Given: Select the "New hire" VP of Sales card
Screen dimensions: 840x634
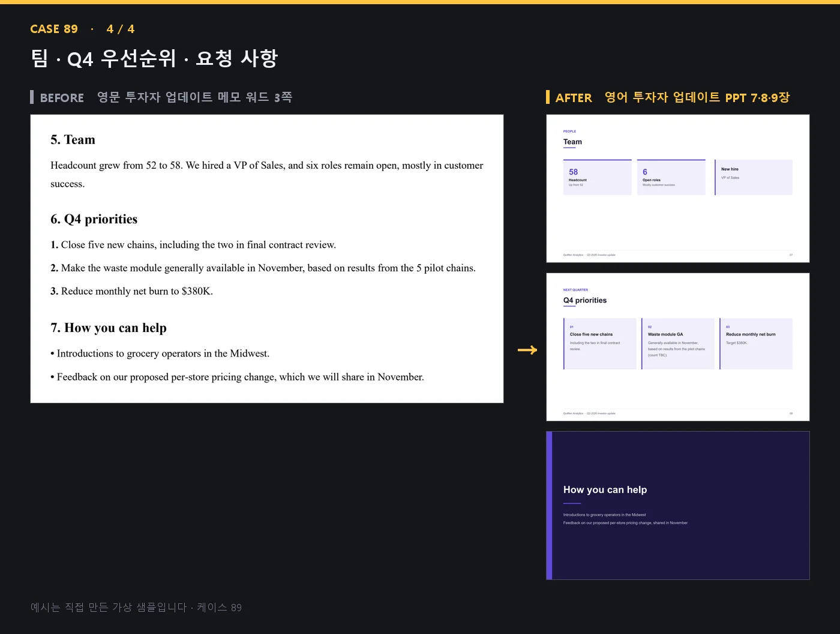Looking at the screenshot, I should tap(754, 177).
